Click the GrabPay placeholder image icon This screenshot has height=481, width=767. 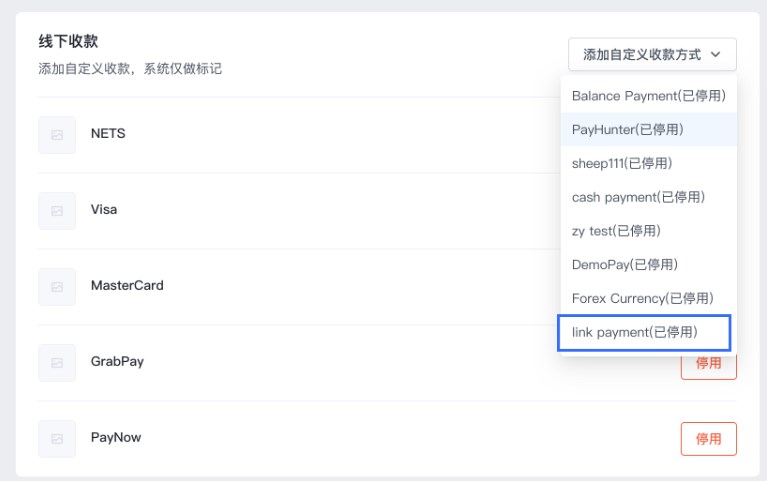click(x=57, y=363)
